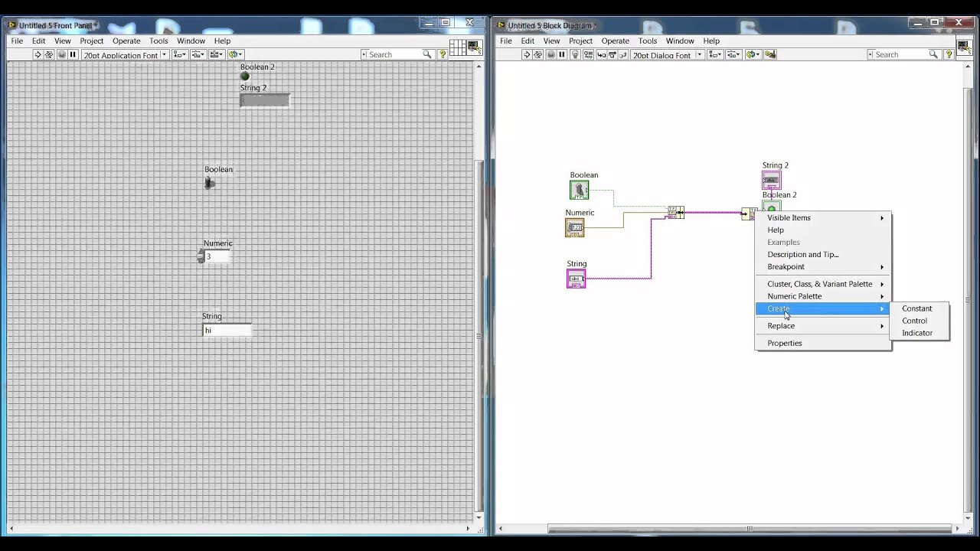Click Numeric increment/decrement arrows on Front Panel
The height and width of the screenshot is (551, 980).
[201, 256]
